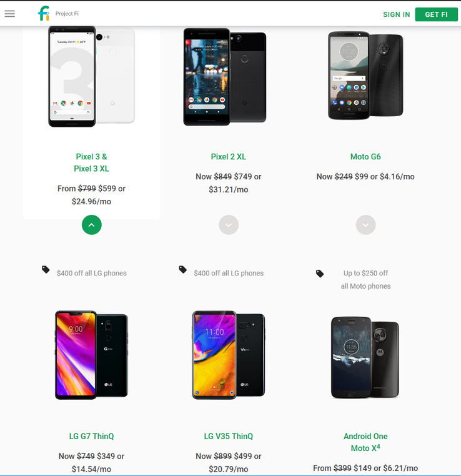Open the Pixel 3 & Pixel 3 XL title link
The image size is (461, 476).
(x=91, y=162)
